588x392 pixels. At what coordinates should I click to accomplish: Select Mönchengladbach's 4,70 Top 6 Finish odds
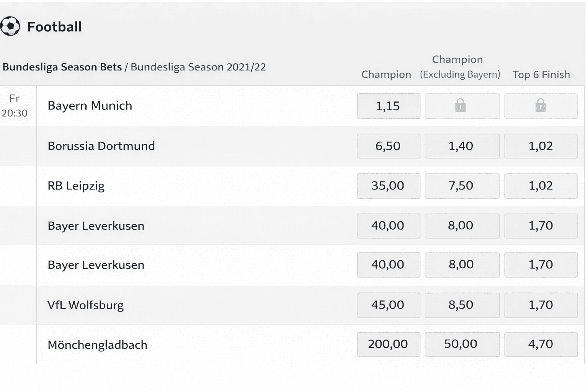pos(541,344)
